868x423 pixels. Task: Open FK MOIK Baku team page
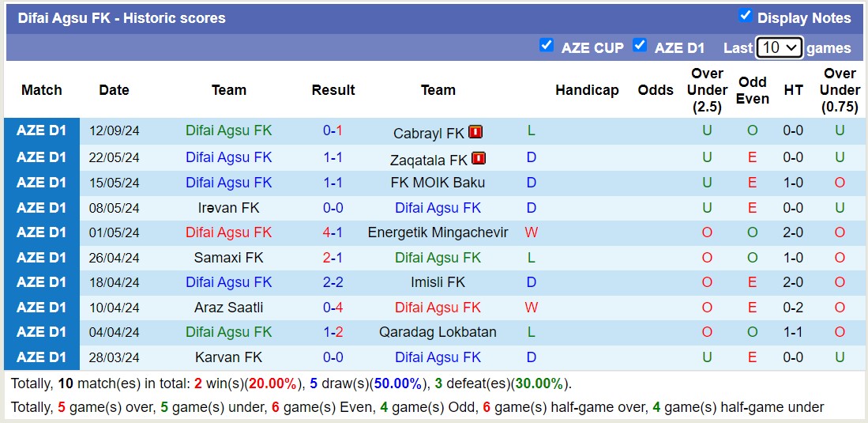(438, 183)
